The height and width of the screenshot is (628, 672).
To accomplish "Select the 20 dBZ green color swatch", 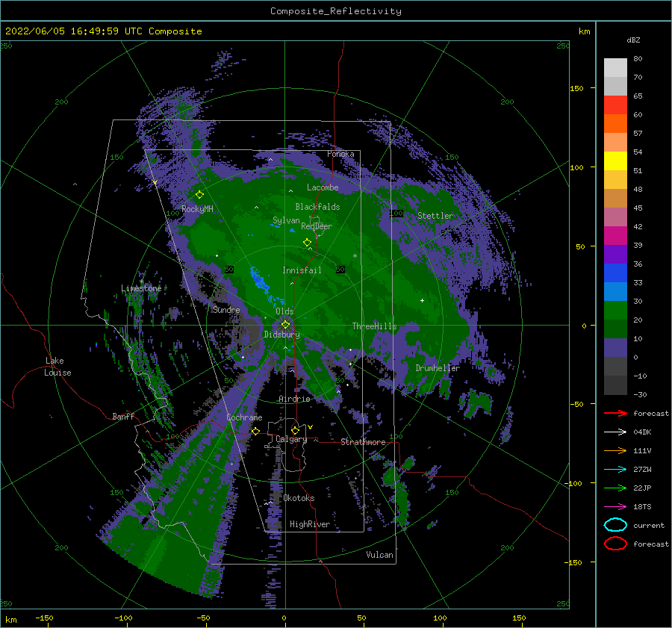I will point(615,329).
